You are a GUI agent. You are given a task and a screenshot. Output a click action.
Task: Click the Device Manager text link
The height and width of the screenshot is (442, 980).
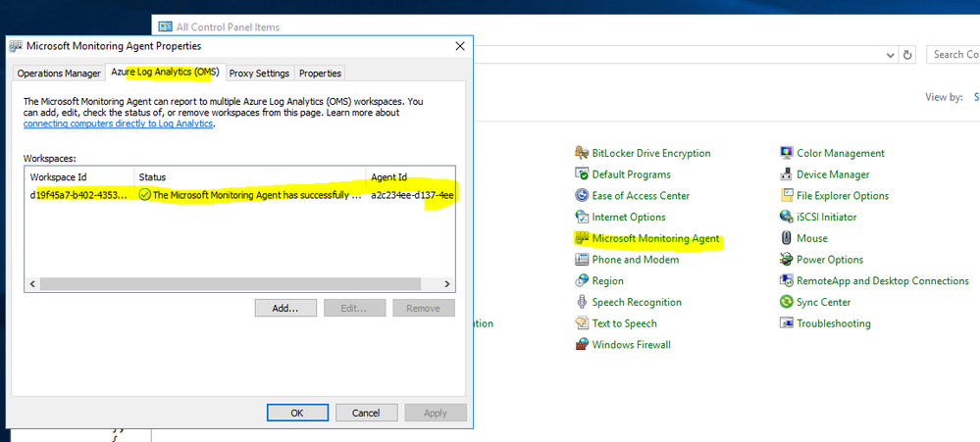833,174
